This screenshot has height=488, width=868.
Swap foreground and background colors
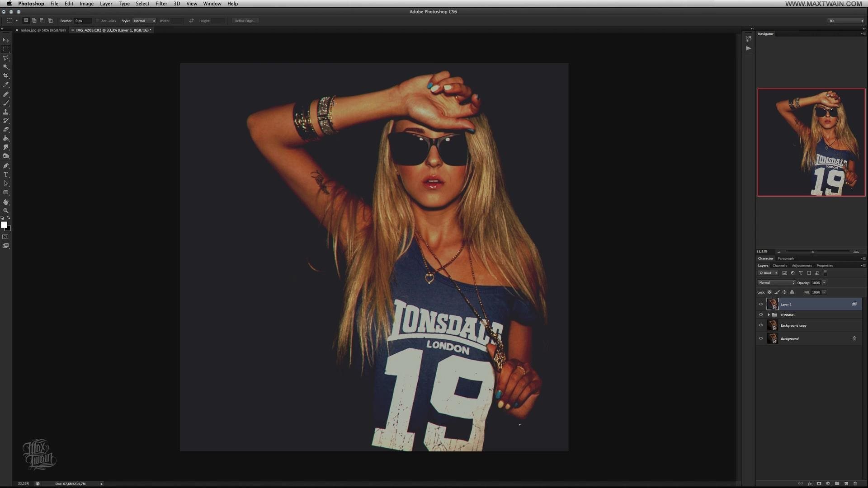point(9,218)
